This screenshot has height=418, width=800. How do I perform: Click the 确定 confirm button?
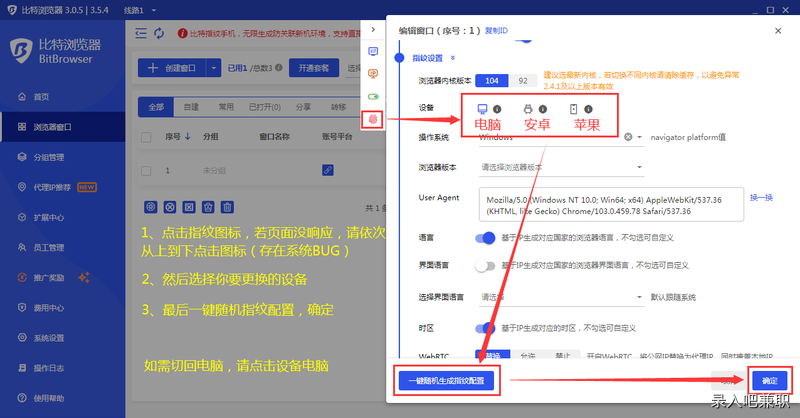click(769, 381)
